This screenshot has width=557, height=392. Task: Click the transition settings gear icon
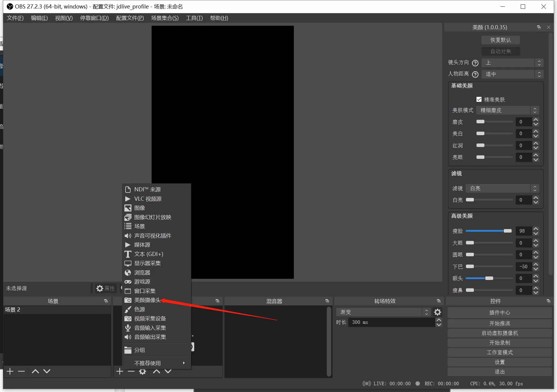(437, 312)
